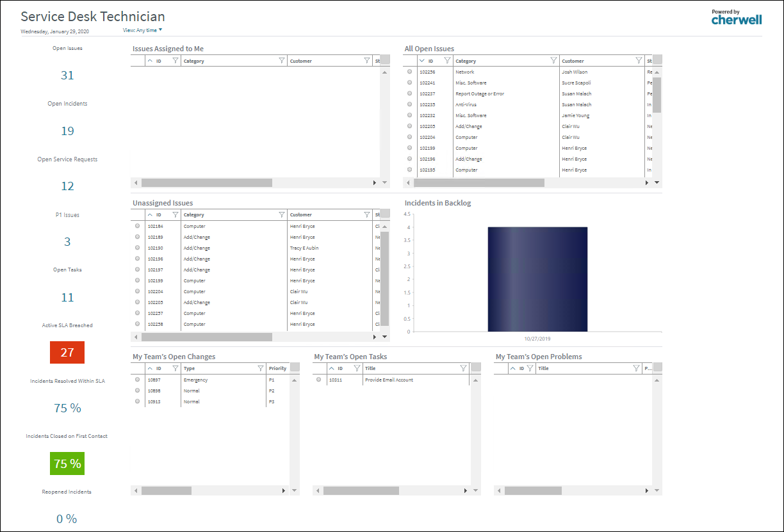The width and height of the screenshot is (784, 532).
Task: Select the radio button for issue 102256
Action: pyautogui.click(x=409, y=72)
